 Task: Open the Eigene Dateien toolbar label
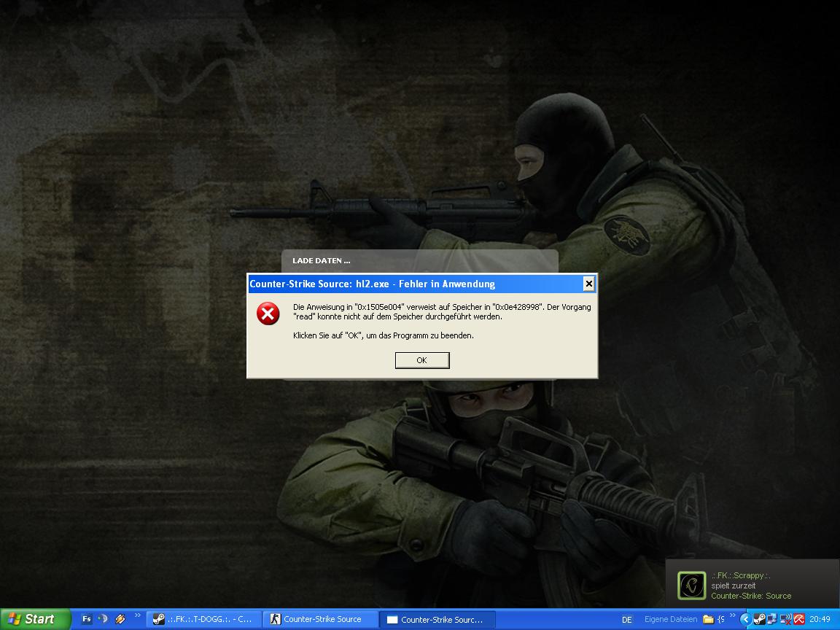671,619
